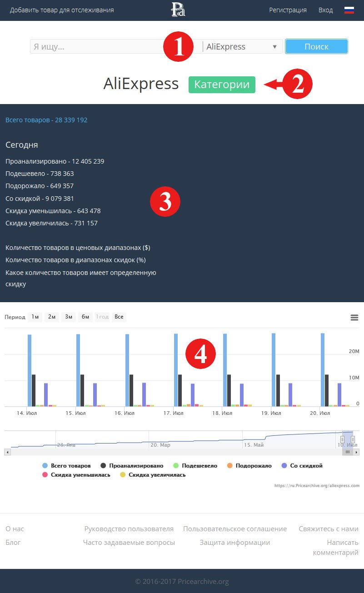The image size is (364, 593).
Task: Click the 'Подорожало - 649 357' line
Action: point(40,186)
